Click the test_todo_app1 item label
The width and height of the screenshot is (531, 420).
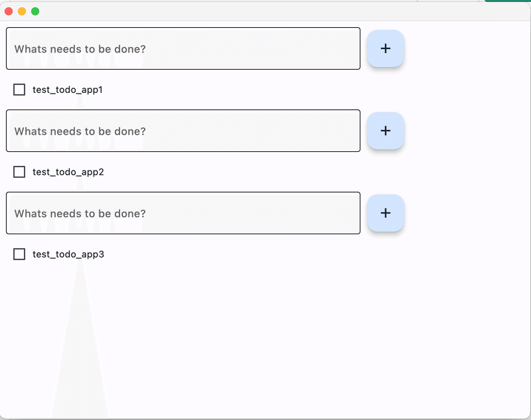click(x=68, y=90)
